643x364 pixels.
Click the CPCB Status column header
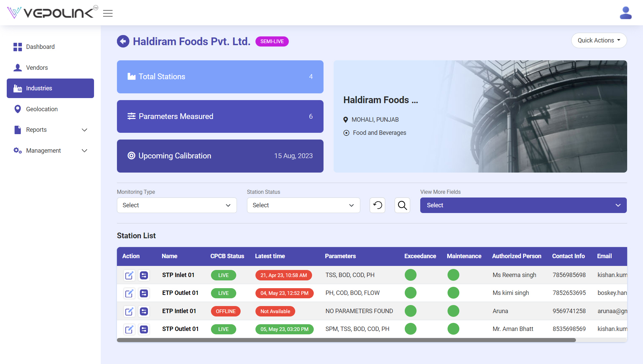[227, 256]
